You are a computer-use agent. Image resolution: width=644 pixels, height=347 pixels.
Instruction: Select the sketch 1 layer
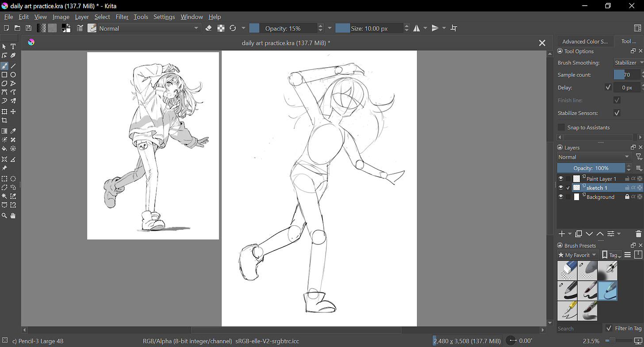(596, 188)
